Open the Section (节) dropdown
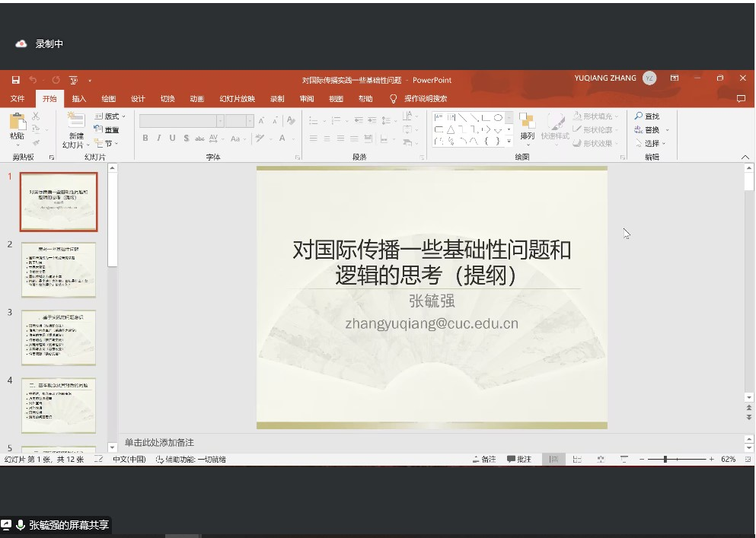This screenshot has width=756, height=538. 107,144
